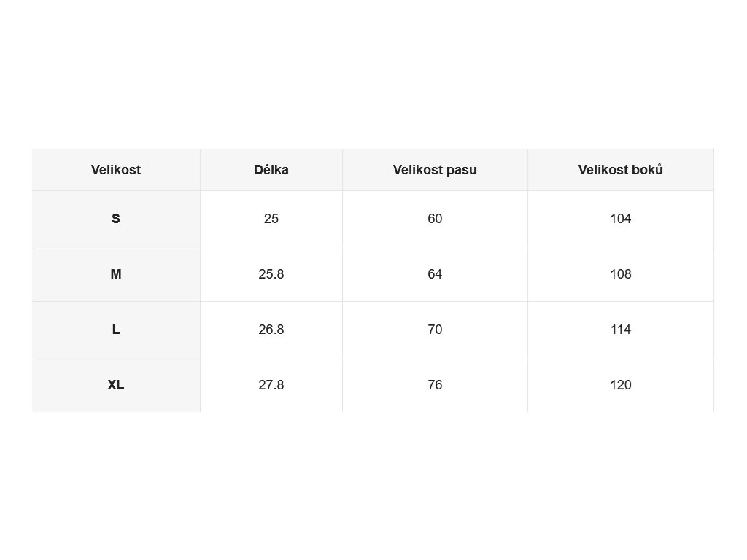Select the S size row label
Viewport: 747px width, 560px height.
click(116, 219)
